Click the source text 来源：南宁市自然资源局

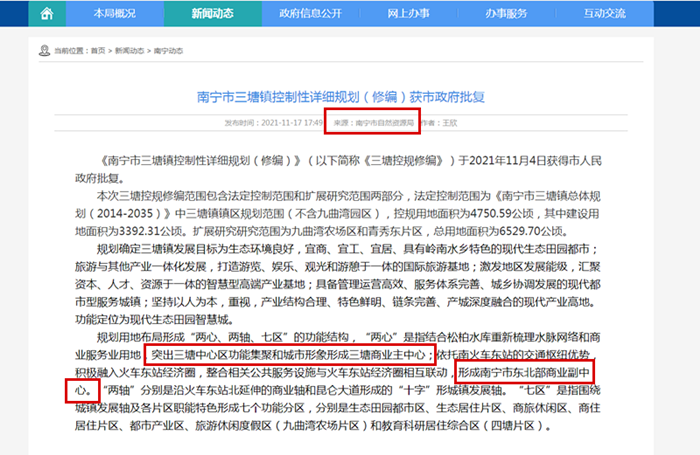(374, 123)
